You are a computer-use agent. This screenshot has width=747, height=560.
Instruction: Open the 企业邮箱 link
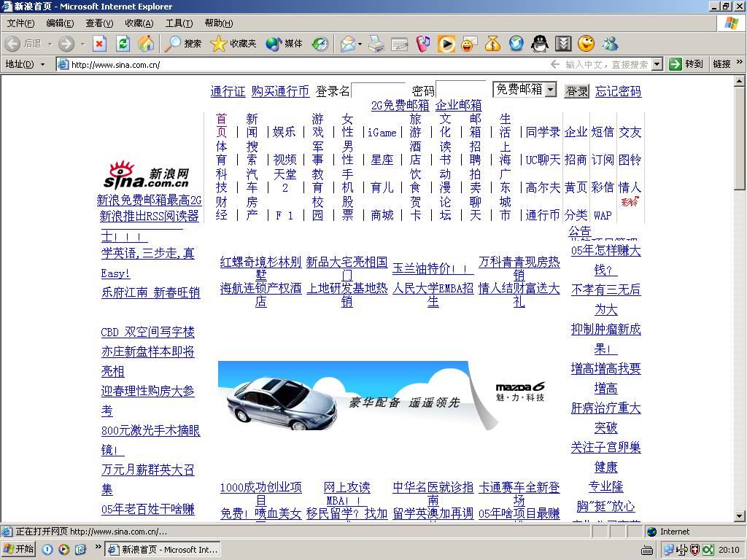[458, 105]
